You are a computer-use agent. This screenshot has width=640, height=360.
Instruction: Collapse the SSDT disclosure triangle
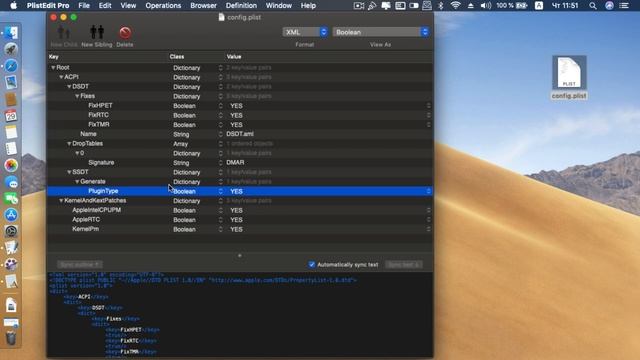tap(69, 172)
